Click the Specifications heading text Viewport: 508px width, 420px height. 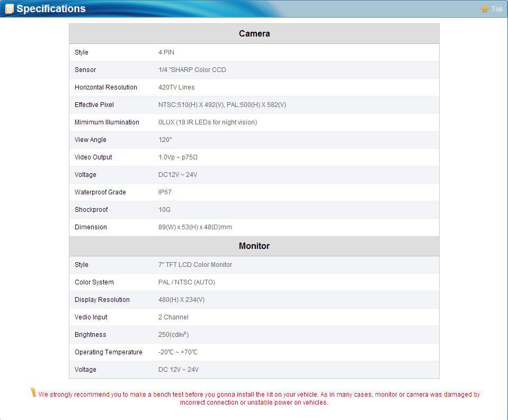point(51,9)
